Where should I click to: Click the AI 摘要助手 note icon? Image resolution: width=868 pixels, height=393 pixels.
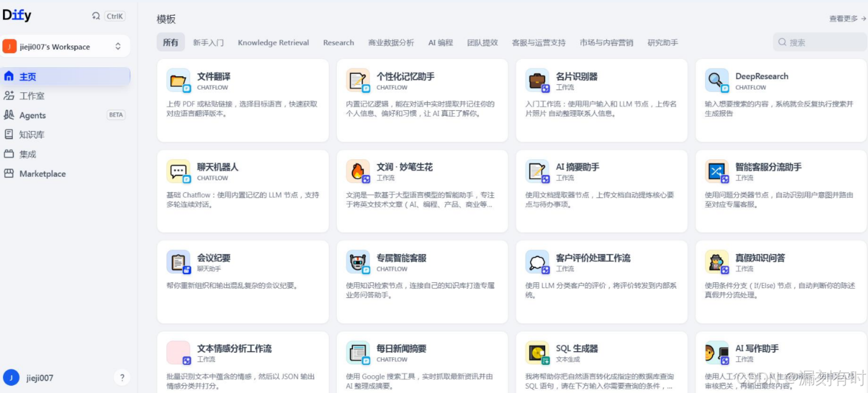pyautogui.click(x=537, y=171)
